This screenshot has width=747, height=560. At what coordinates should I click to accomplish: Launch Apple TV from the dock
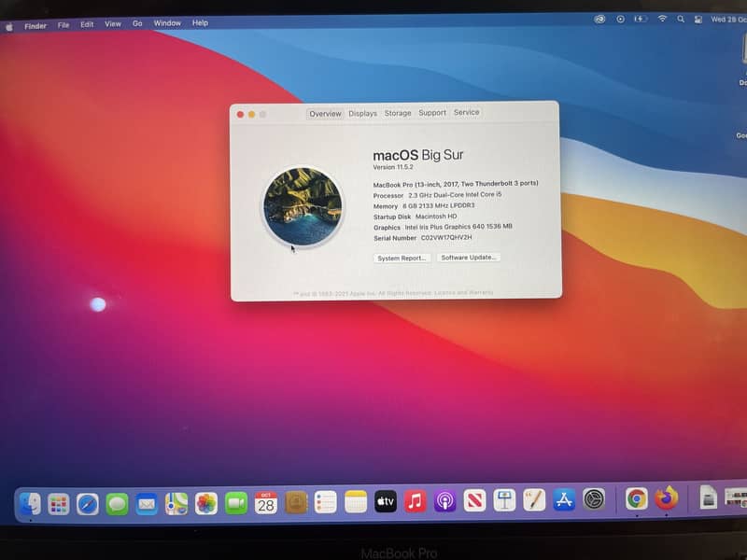pyautogui.click(x=386, y=501)
